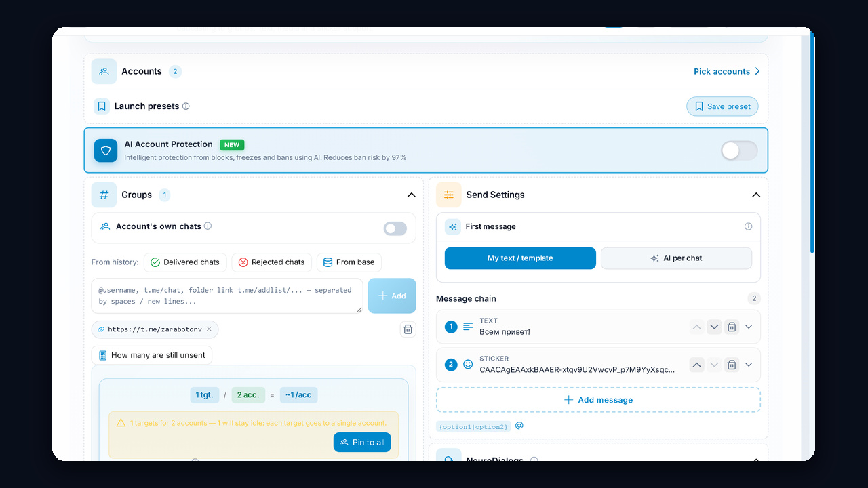Click the Account's own chats people icon

[105, 226]
